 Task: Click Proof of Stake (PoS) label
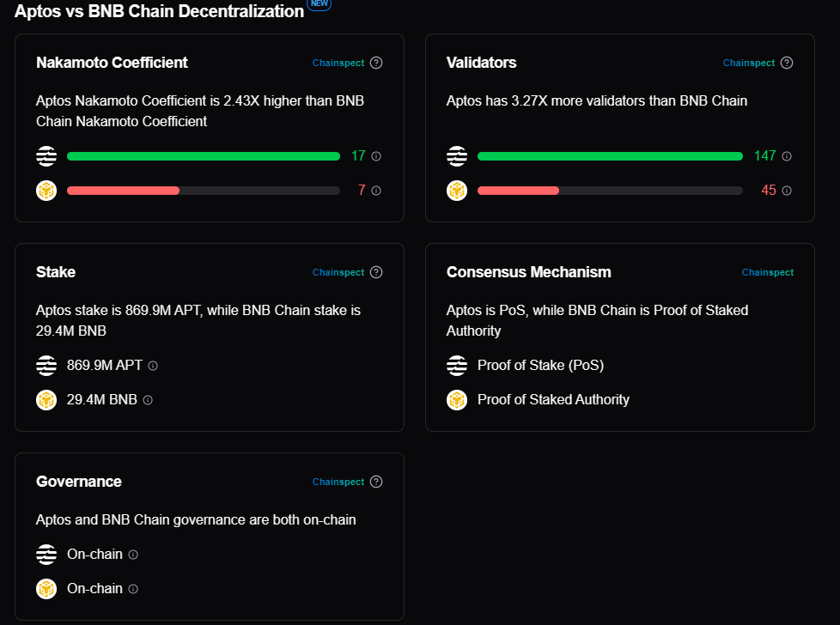tap(540, 365)
